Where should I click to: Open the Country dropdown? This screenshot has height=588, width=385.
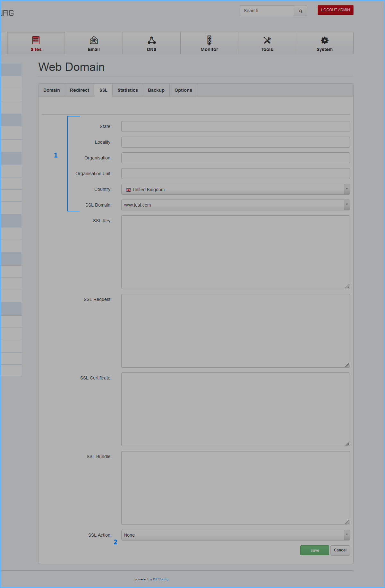pyautogui.click(x=235, y=189)
